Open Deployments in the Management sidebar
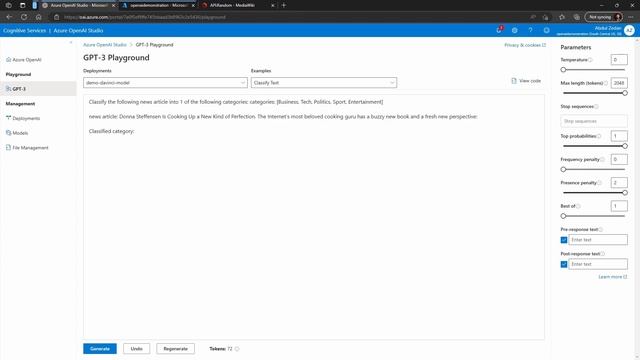The image size is (640, 360). pos(23,118)
